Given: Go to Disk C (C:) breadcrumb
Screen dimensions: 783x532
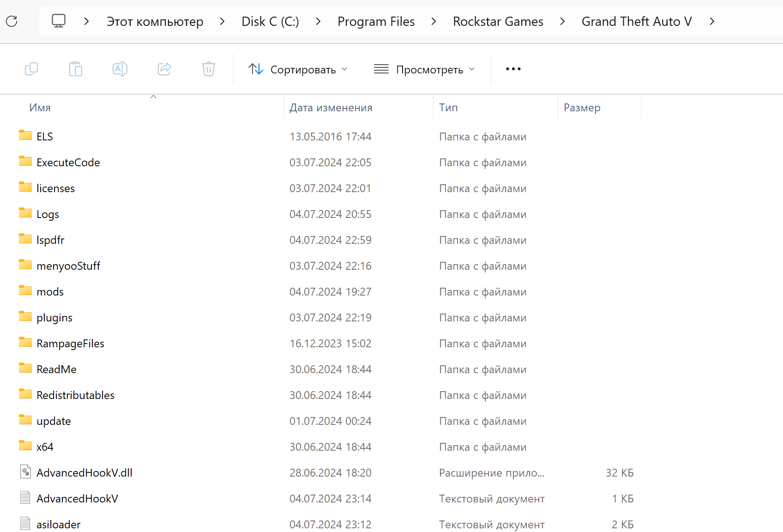Looking at the screenshot, I should [x=270, y=22].
